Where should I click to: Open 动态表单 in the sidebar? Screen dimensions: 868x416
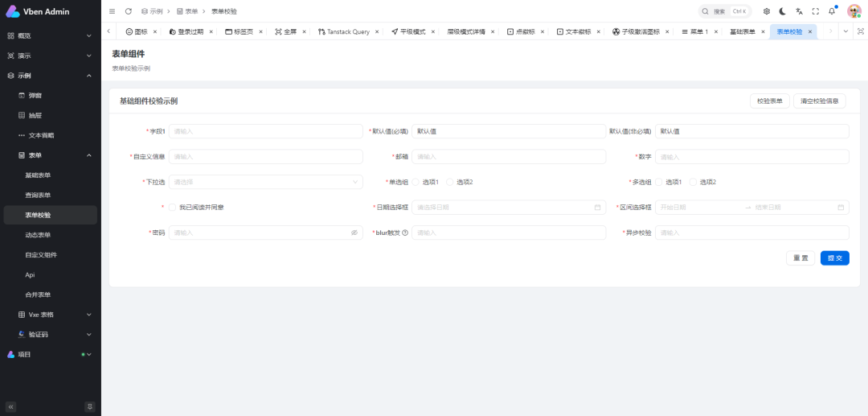click(x=38, y=235)
